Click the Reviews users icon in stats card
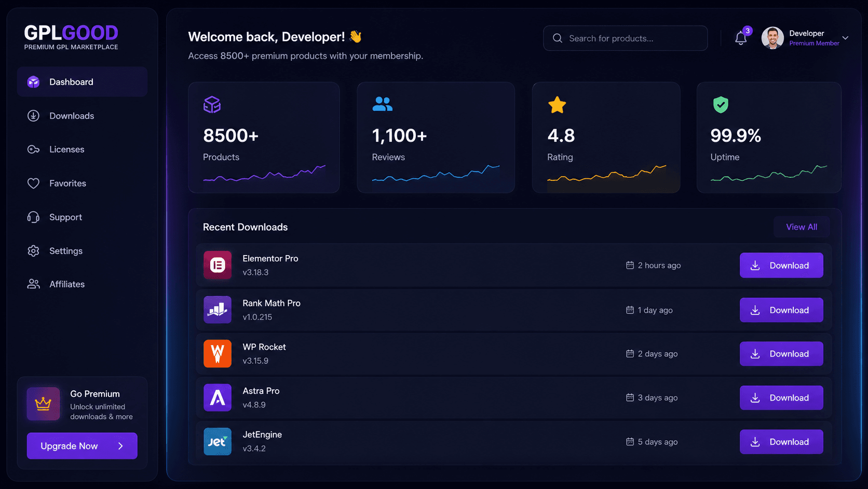This screenshot has width=868, height=489. point(383,104)
